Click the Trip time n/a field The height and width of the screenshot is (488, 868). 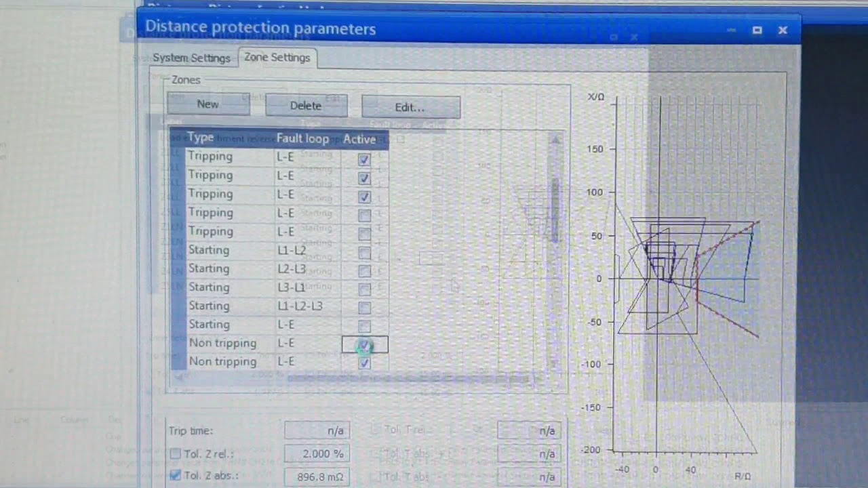[x=317, y=430]
